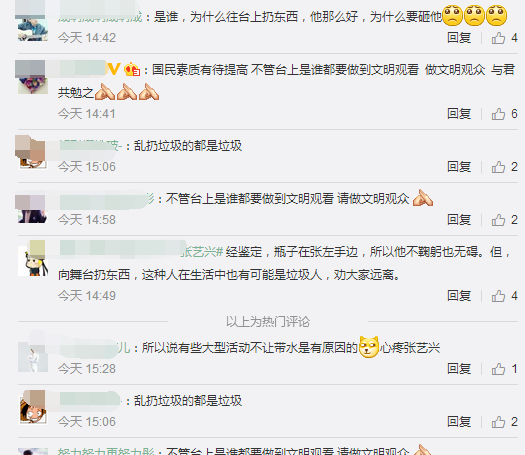Open the 张艺兴# hashtag topic link
525x455 pixels.
coord(202,252)
